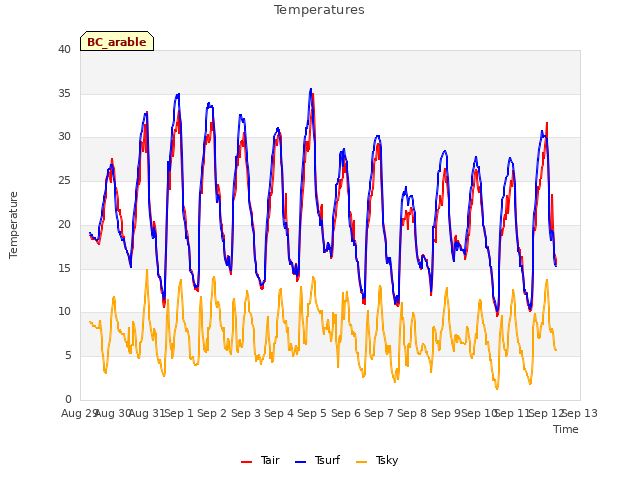This screenshot has width=640, height=480.
Task: Click the orange Tsky legend color marker
Action: pos(362,462)
